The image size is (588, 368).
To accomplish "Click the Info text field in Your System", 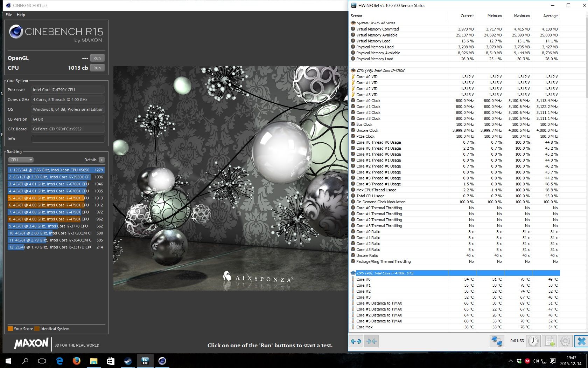I will coord(68,139).
